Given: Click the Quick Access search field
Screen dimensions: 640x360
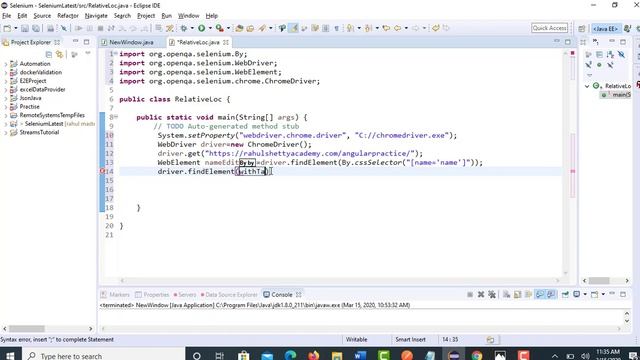Looking at the screenshot, I should [549, 28].
